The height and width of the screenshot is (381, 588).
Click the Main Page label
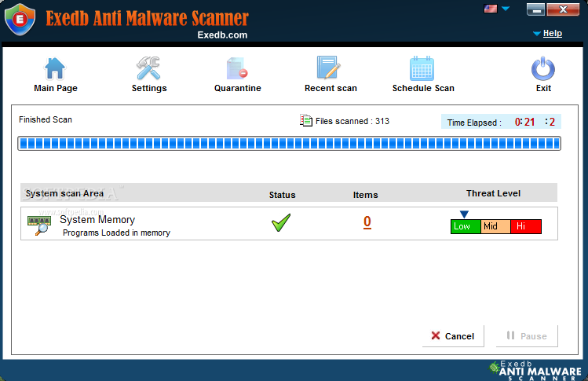pos(56,88)
